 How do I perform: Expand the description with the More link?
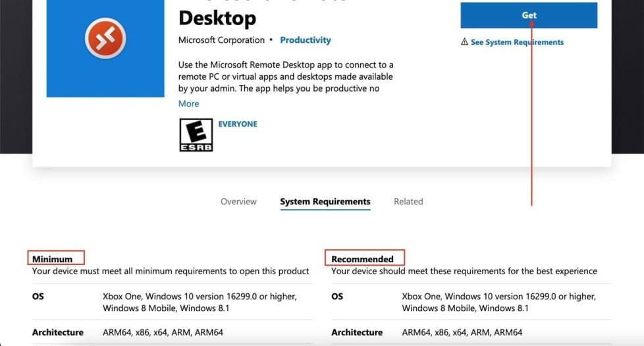188,103
